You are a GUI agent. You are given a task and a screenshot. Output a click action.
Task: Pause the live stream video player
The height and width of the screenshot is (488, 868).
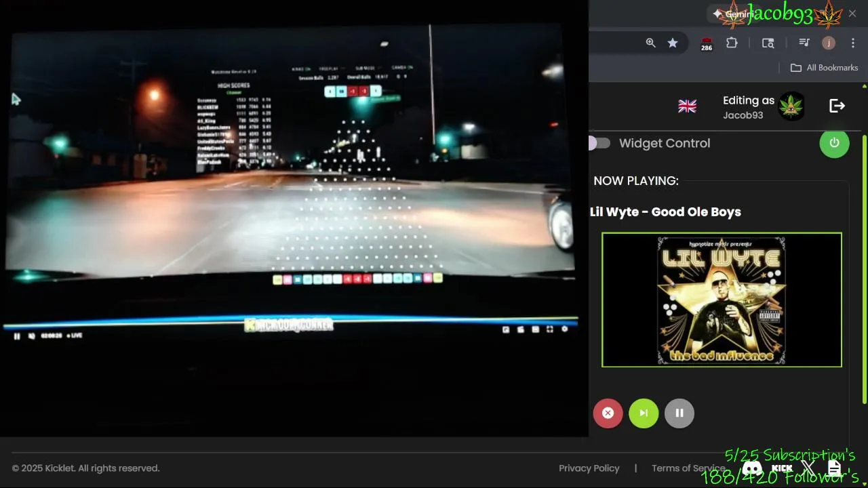tap(17, 336)
